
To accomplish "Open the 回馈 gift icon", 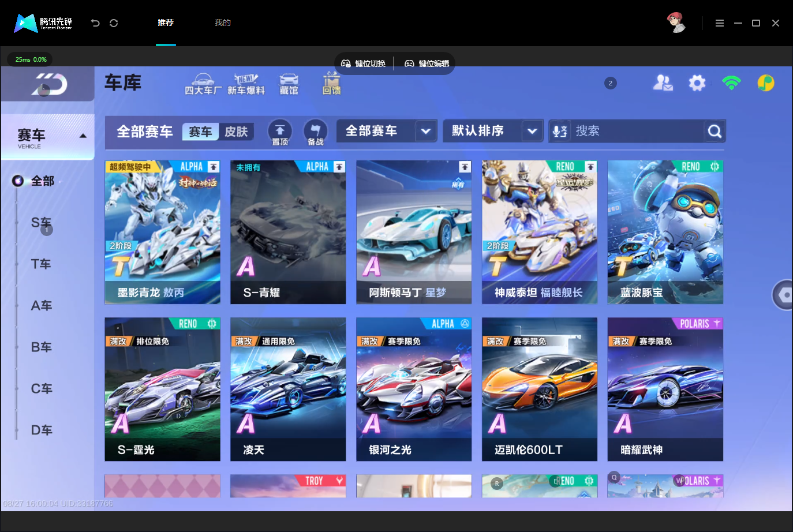I will point(331,84).
